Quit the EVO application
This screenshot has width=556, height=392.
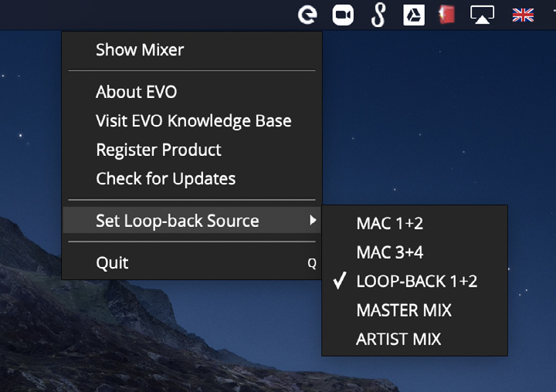[192, 262]
